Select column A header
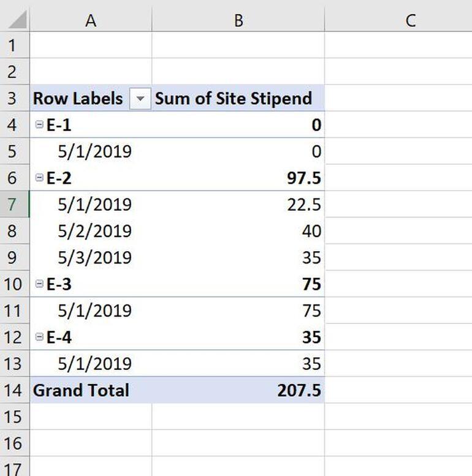This screenshot has width=472, height=476. click(x=91, y=20)
